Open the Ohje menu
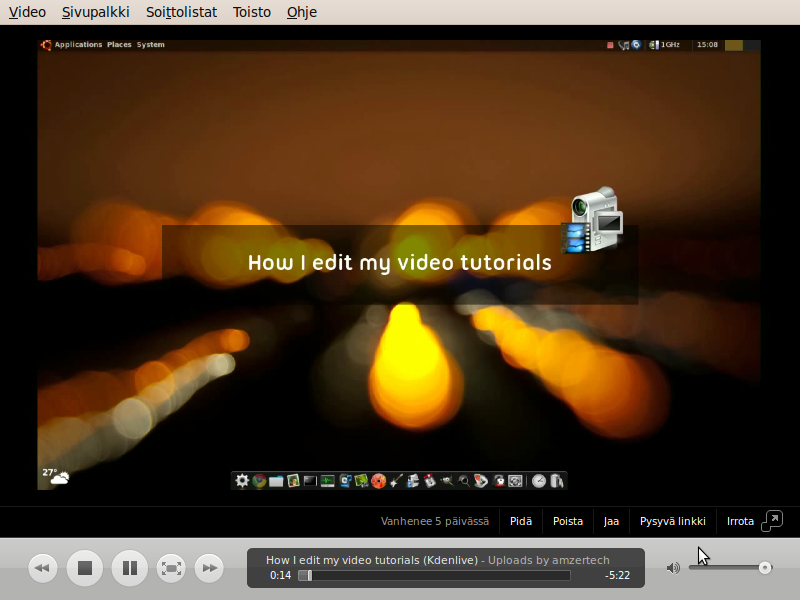Viewport: 800px width, 600px height. pos(302,12)
